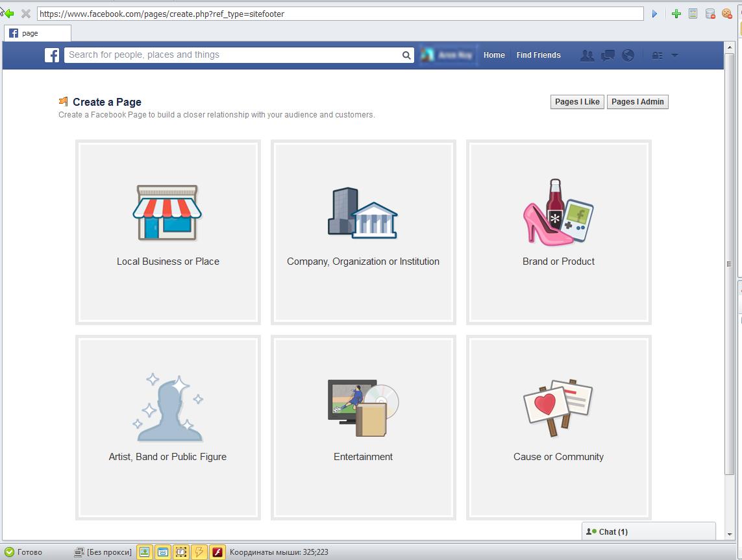Click the Pages I Admin button

point(637,102)
